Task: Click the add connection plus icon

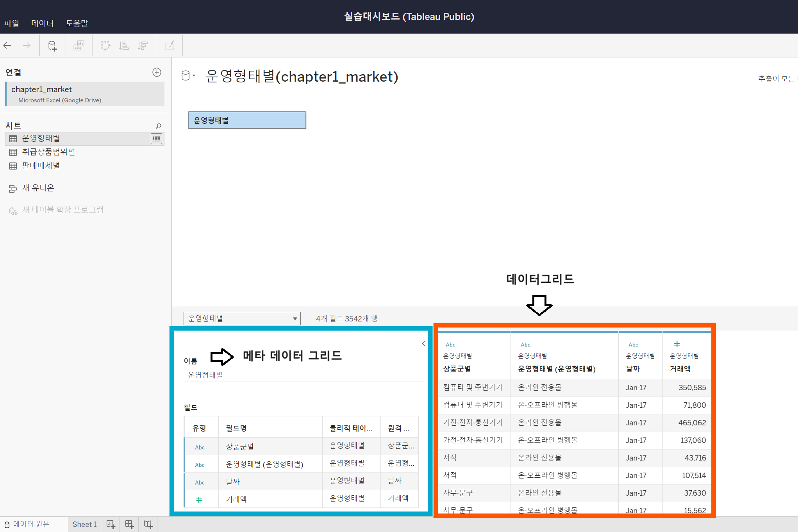Action: tap(157, 72)
